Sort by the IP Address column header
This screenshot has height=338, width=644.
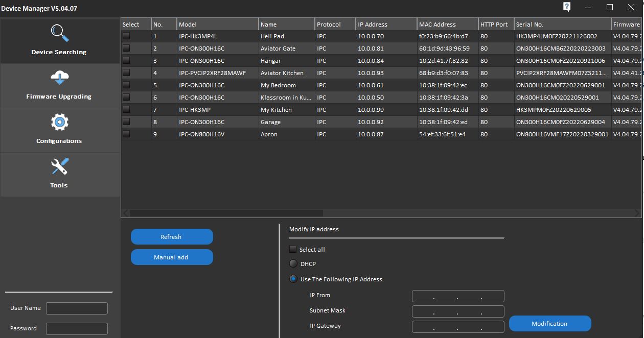click(x=386, y=24)
